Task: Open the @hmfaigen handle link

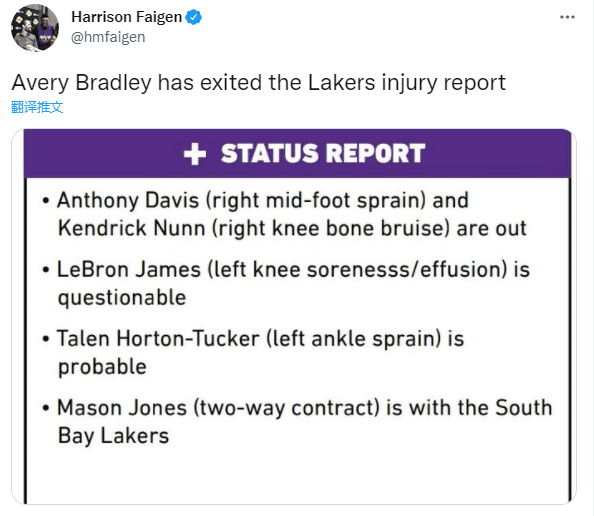Action: [108, 38]
